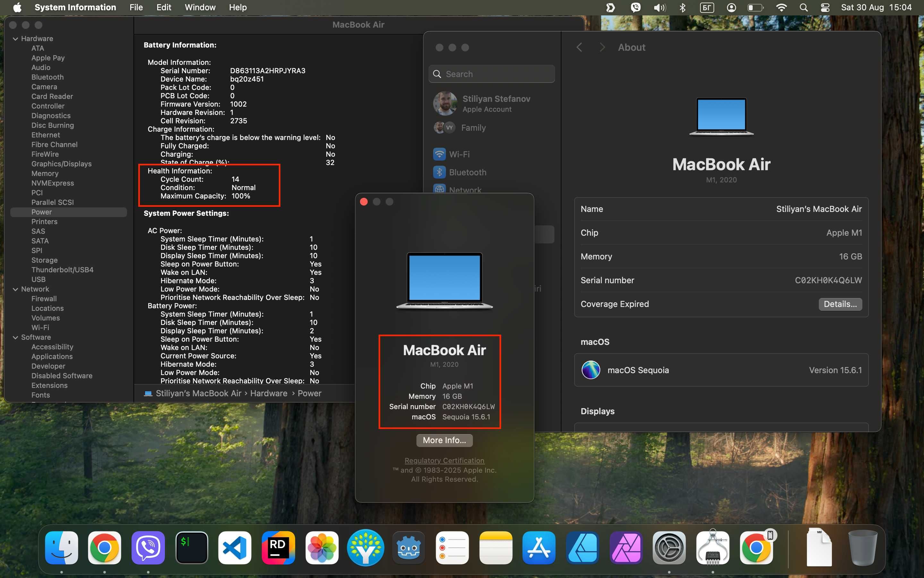Open the Window menu

[x=200, y=7]
